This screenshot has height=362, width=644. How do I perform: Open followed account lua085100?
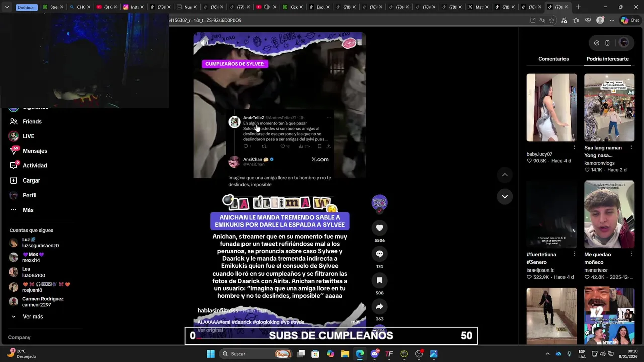pos(33,273)
